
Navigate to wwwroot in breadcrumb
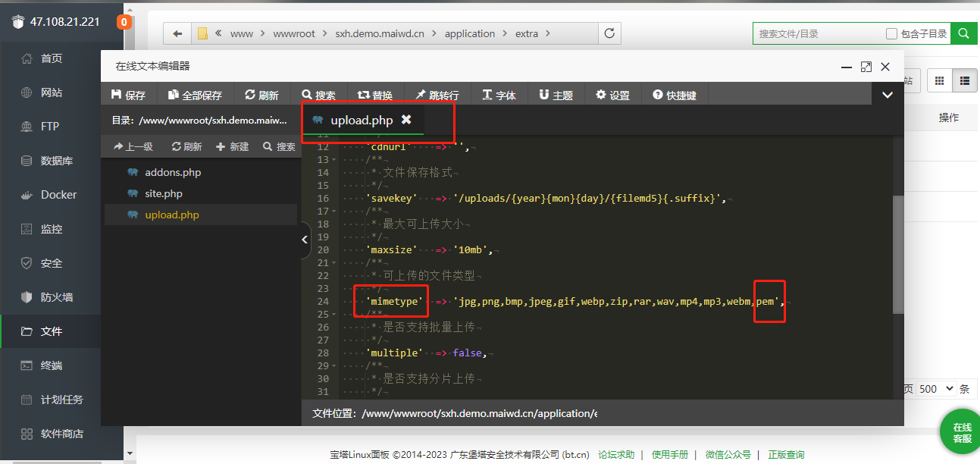tap(295, 33)
